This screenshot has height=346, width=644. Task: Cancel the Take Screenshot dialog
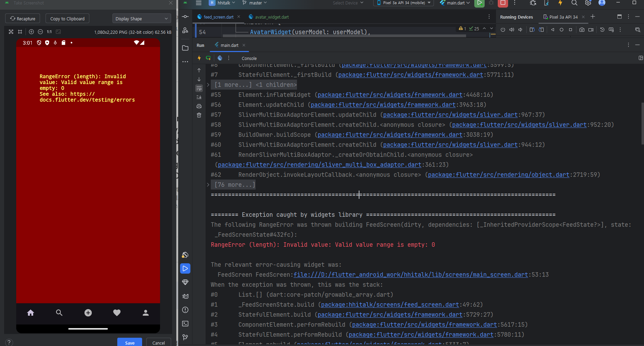[x=159, y=343]
